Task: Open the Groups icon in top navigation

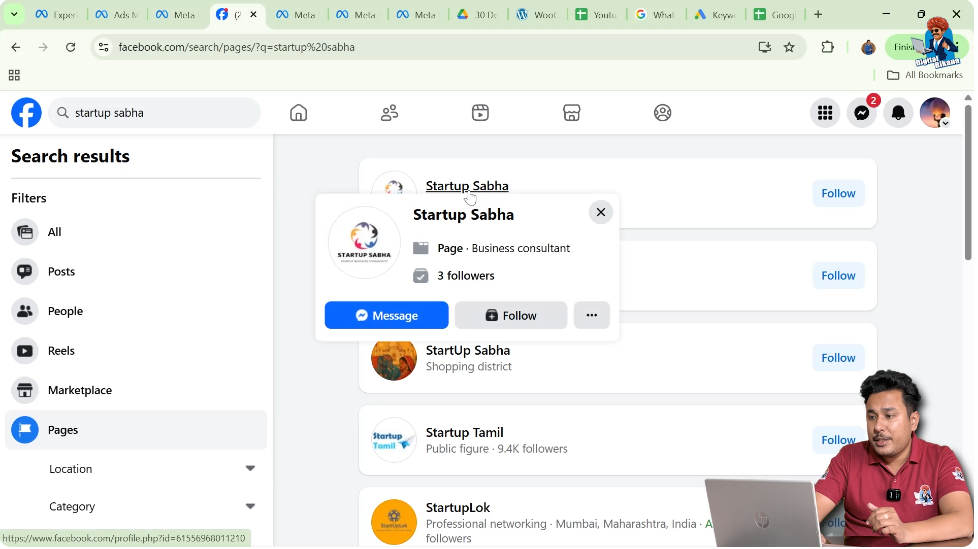Action: pyautogui.click(x=662, y=113)
